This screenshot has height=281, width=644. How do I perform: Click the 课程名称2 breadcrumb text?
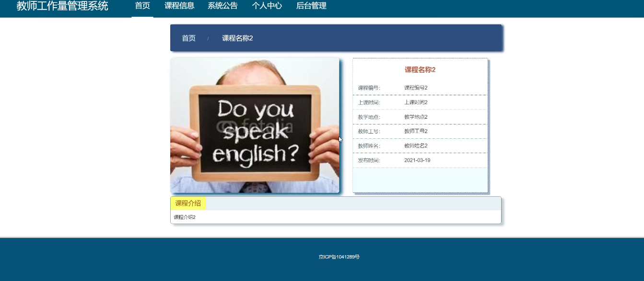(x=237, y=38)
